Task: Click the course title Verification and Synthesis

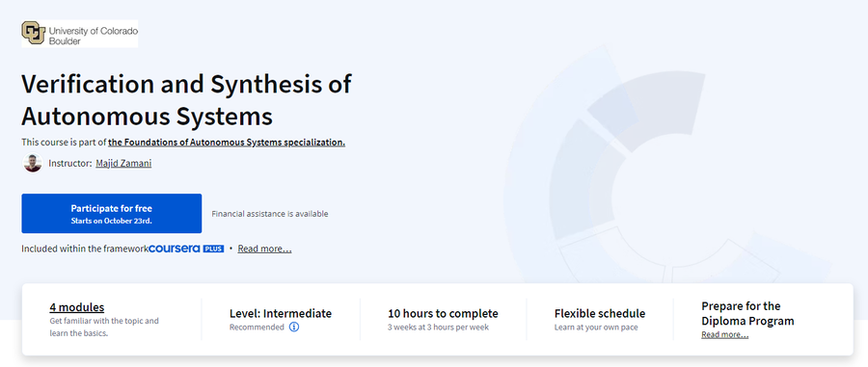Action: (186, 100)
